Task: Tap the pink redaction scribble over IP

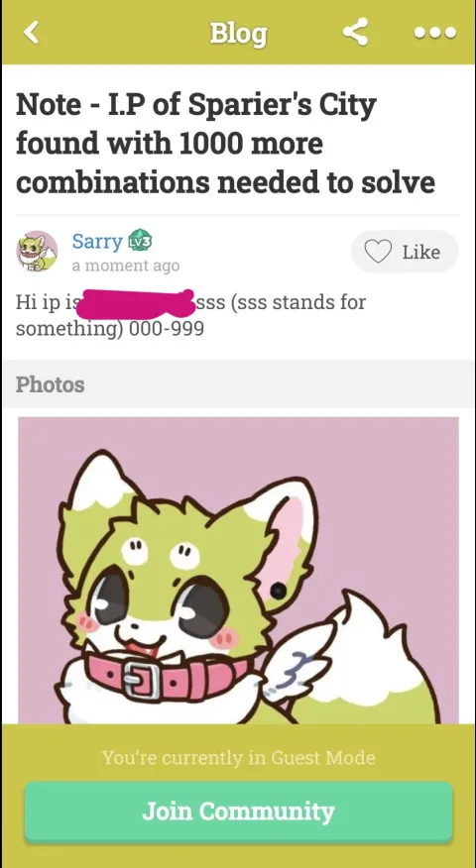Action: coord(139,302)
